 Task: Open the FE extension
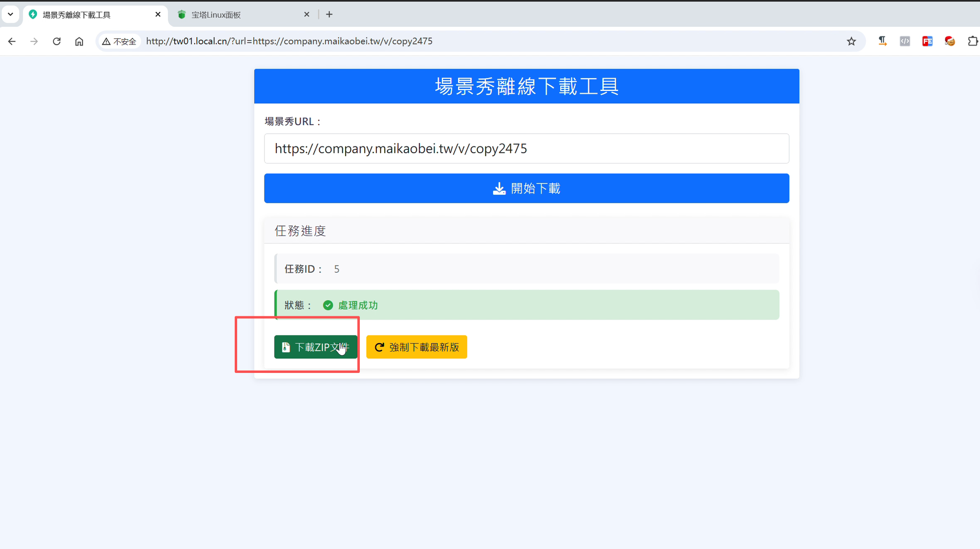(x=928, y=41)
